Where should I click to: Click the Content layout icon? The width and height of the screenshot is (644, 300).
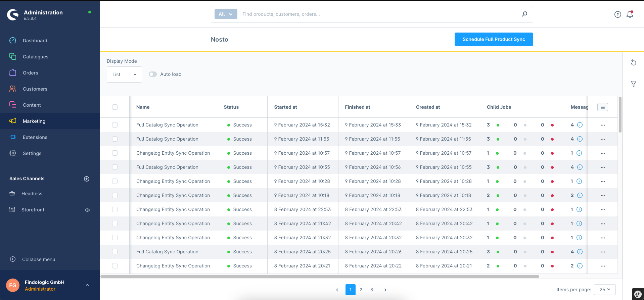point(13,105)
